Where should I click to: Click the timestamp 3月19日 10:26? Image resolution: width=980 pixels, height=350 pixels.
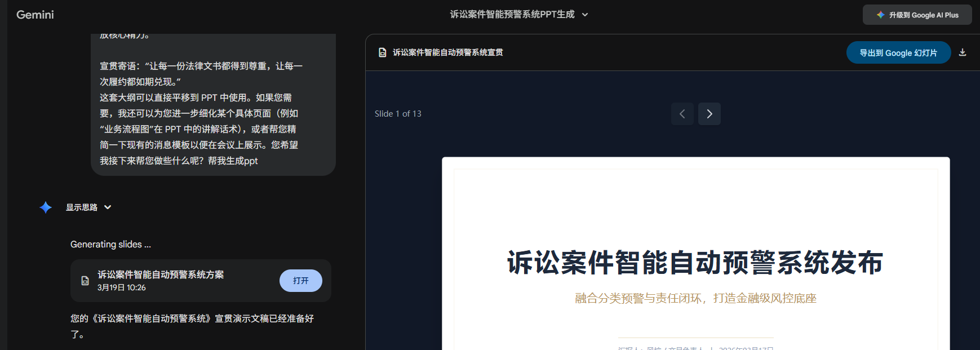point(122,287)
